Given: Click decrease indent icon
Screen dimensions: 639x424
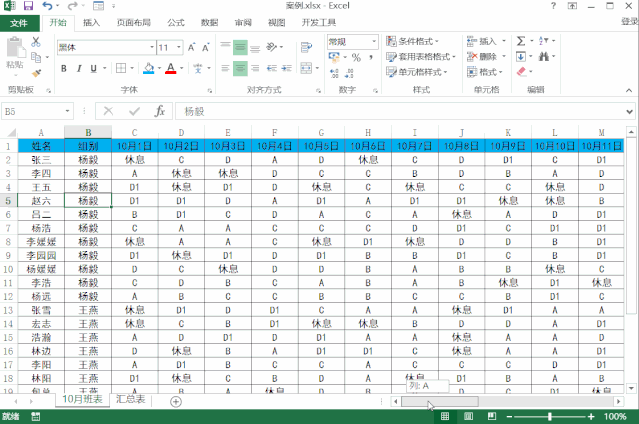Looking at the screenshot, I should click(x=272, y=68).
